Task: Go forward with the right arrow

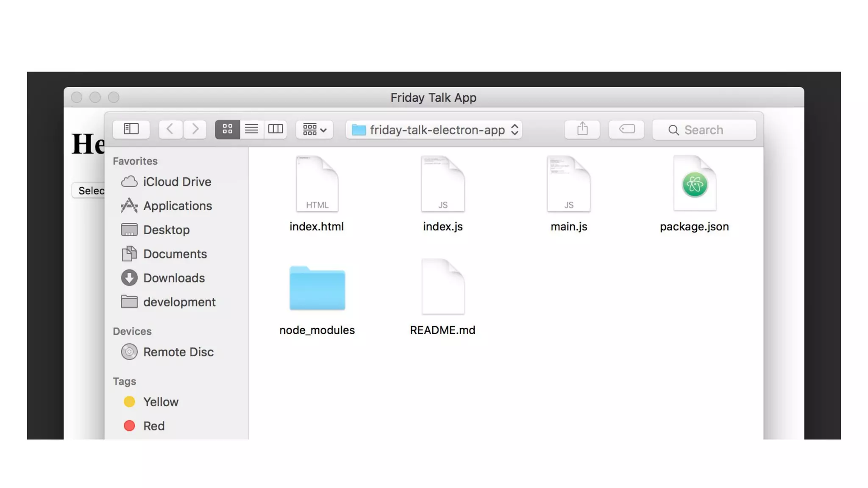Action: point(195,129)
